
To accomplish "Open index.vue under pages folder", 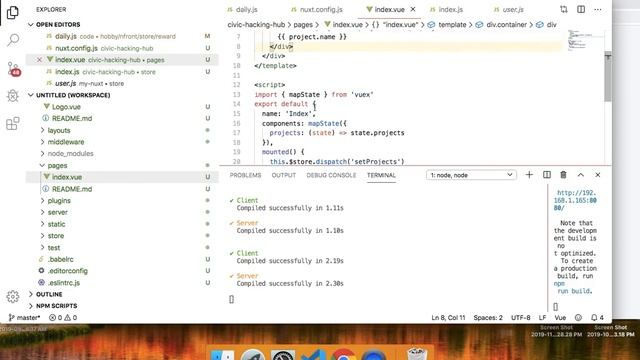I will 67,177.
